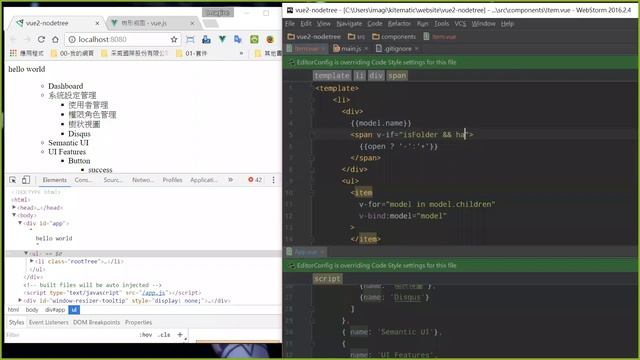Image resolution: width=640 pixels, height=360 pixels.
Task: Open the DevTools Application tab
Action: (x=204, y=180)
